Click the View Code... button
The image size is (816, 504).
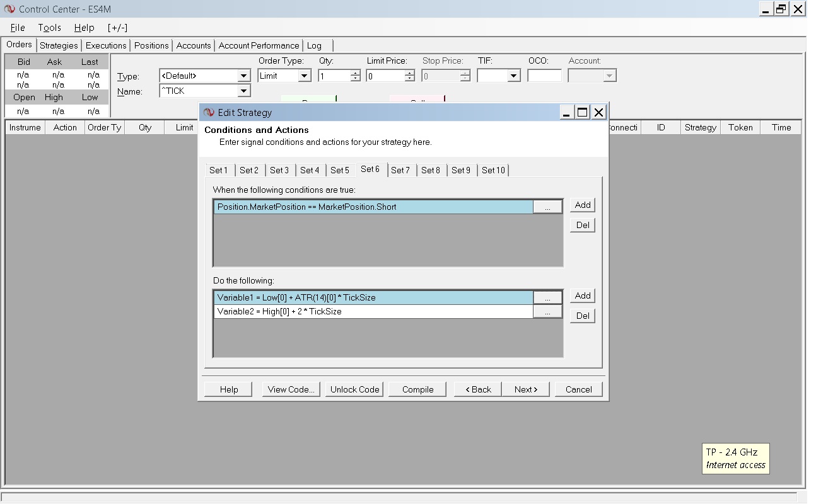[x=291, y=389]
